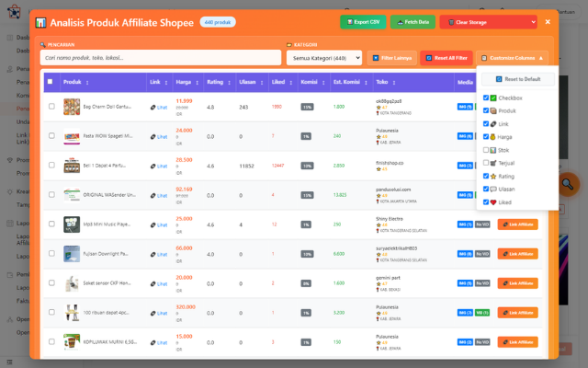The image size is (588, 368).
Task: Click the Bag Charm Doll product thumbnail
Action: 72,107
